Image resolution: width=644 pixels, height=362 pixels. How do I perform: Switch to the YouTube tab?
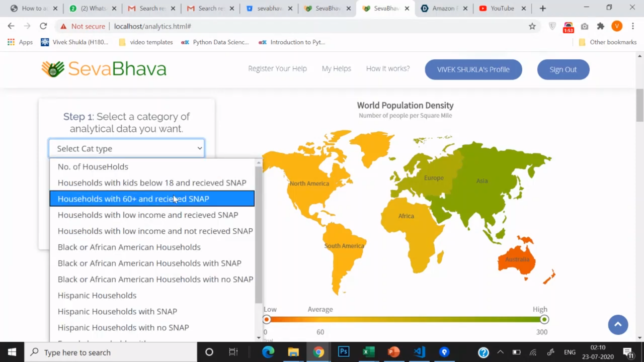pos(501,8)
